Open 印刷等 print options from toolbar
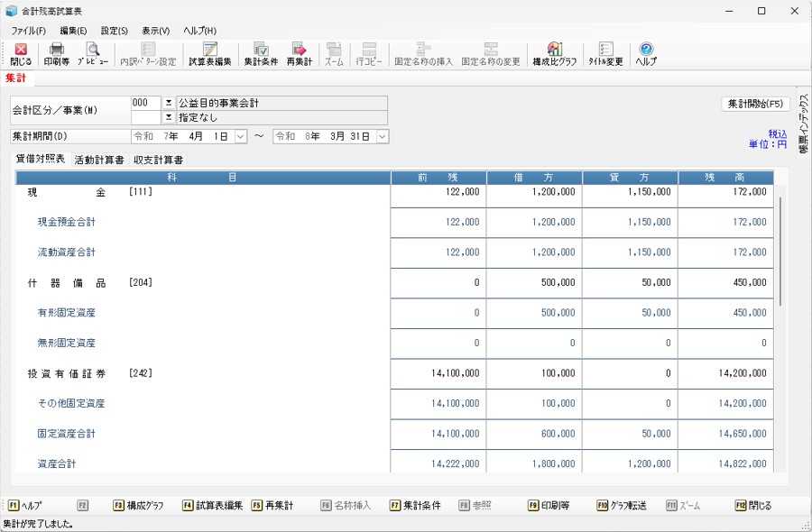 click(57, 54)
